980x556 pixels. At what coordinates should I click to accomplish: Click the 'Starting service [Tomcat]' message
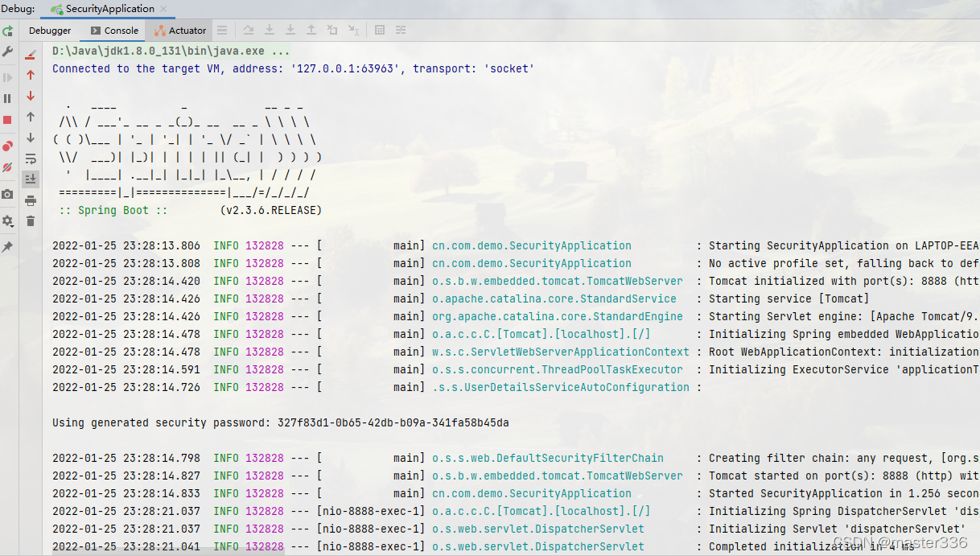(789, 299)
